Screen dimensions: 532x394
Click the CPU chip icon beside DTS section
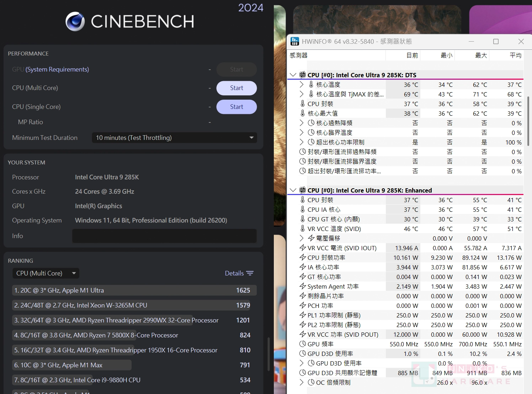(x=303, y=75)
